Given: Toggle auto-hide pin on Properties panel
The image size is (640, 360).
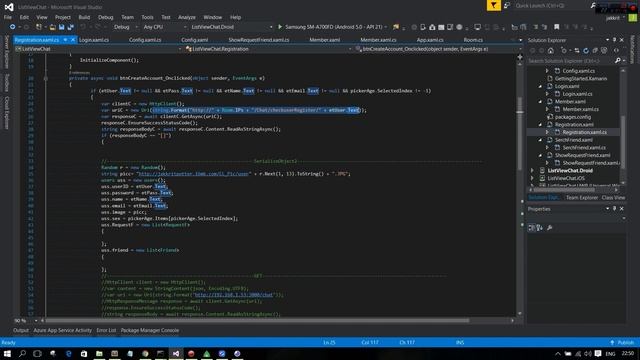Looking at the screenshot, I should 614,209.
